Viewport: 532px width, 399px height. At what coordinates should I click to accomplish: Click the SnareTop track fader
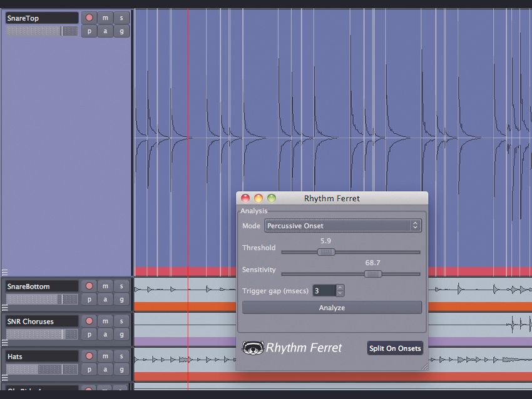[x=42, y=31]
